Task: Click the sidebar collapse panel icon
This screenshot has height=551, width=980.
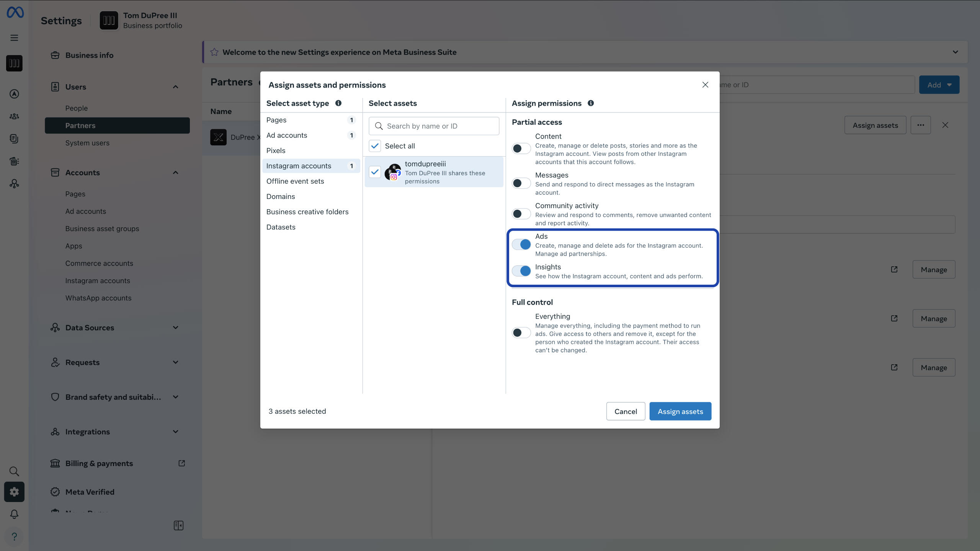Action: click(178, 525)
